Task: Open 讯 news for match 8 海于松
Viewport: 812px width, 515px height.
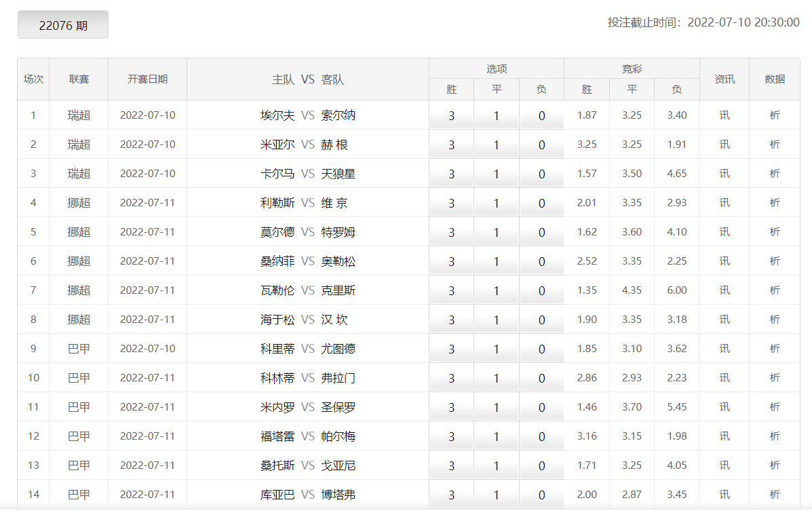Action: click(x=724, y=319)
